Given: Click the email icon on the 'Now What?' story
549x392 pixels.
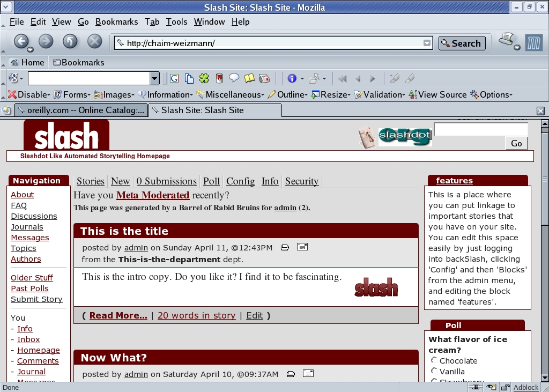Looking at the screenshot, I should click(x=308, y=373).
